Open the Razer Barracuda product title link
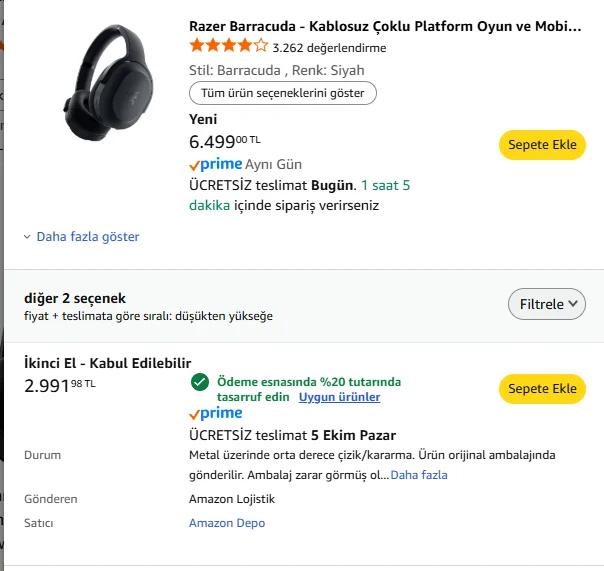Image resolution: width=604 pixels, height=571 pixels. tap(385, 26)
